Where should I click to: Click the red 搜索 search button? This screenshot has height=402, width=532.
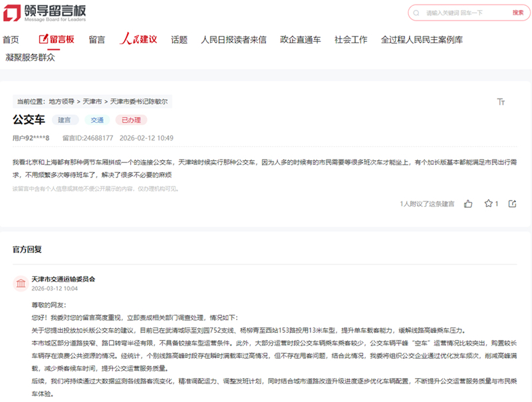[x=518, y=13]
